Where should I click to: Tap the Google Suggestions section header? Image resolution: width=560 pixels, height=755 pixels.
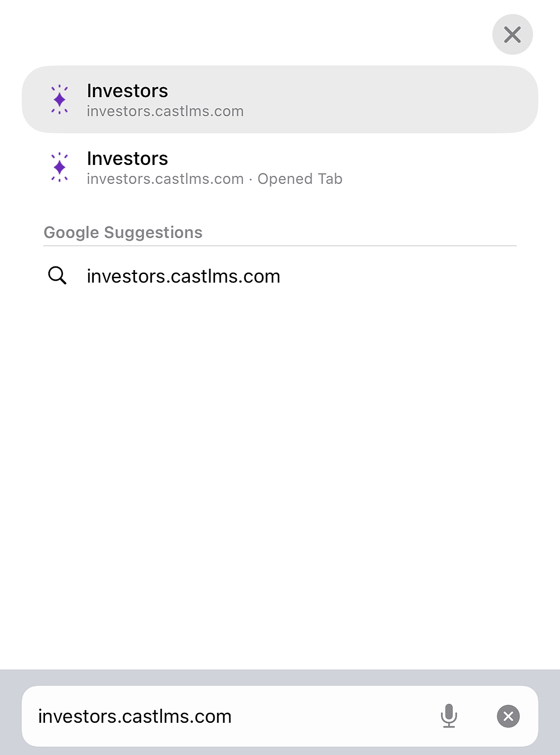coord(123,233)
